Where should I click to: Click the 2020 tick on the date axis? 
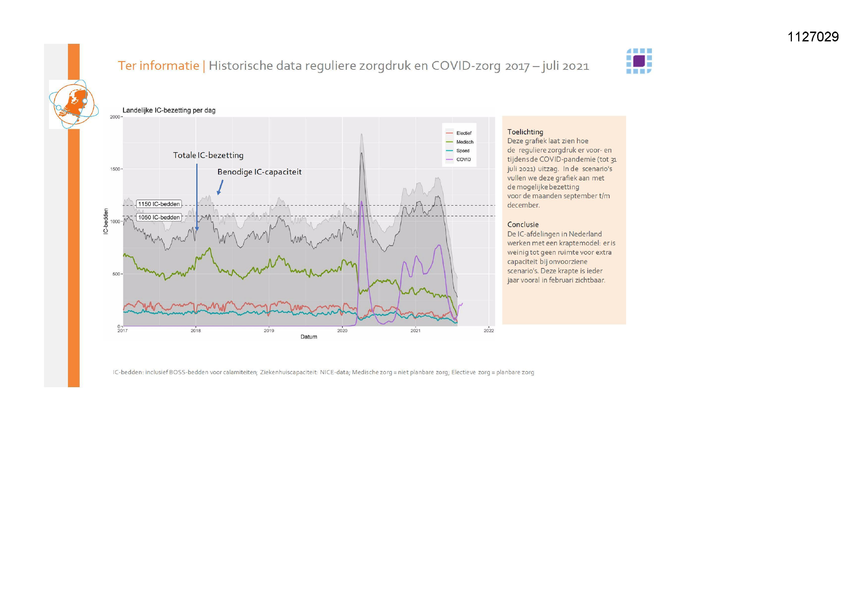click(342, 330)
